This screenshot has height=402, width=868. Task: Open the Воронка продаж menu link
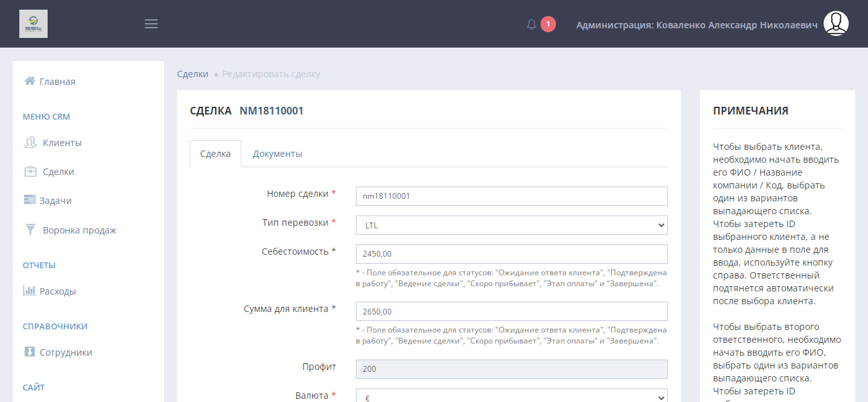(79, 230)
